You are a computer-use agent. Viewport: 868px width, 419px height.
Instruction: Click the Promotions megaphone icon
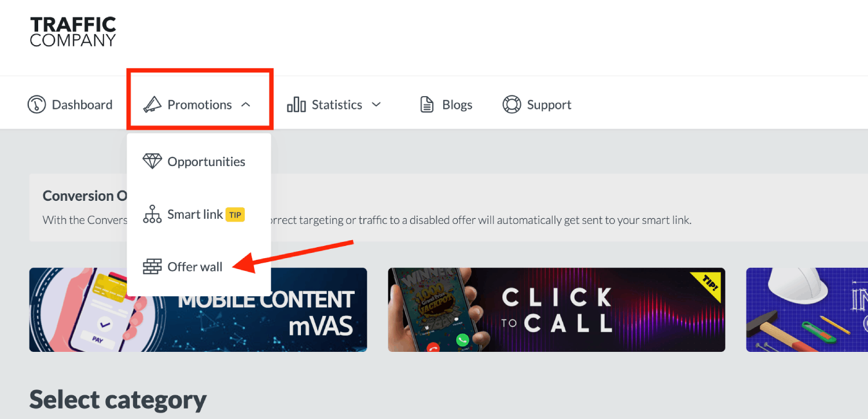(152, 105)
